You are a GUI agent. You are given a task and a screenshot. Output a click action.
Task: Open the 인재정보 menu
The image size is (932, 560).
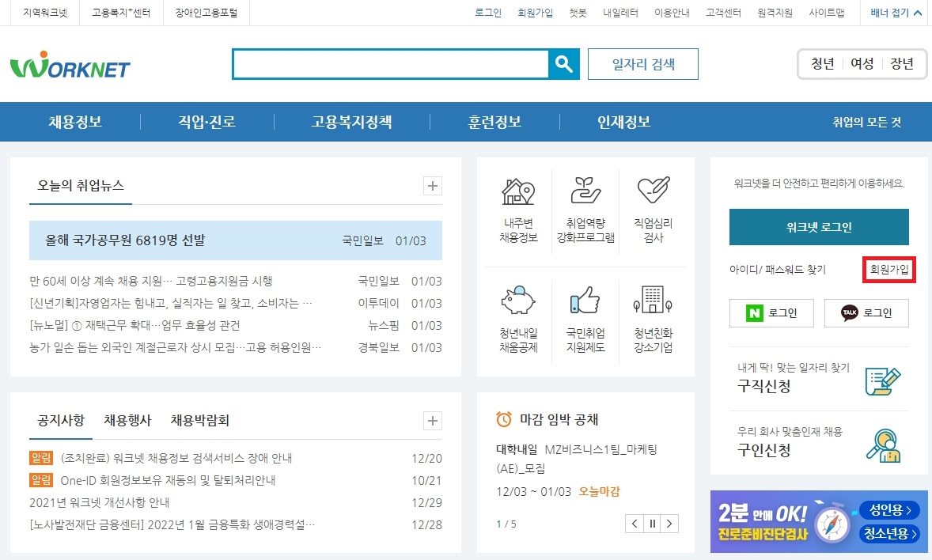[623, 122]
